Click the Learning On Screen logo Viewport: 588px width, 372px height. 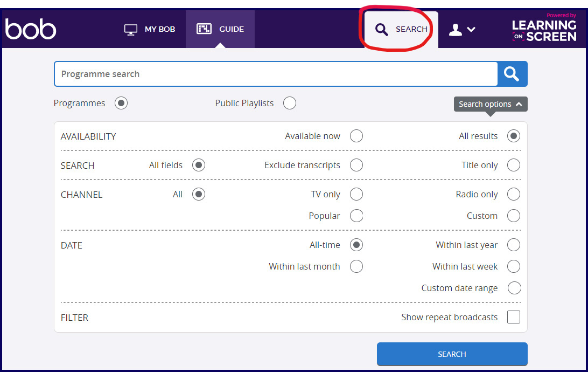(544, 30)
